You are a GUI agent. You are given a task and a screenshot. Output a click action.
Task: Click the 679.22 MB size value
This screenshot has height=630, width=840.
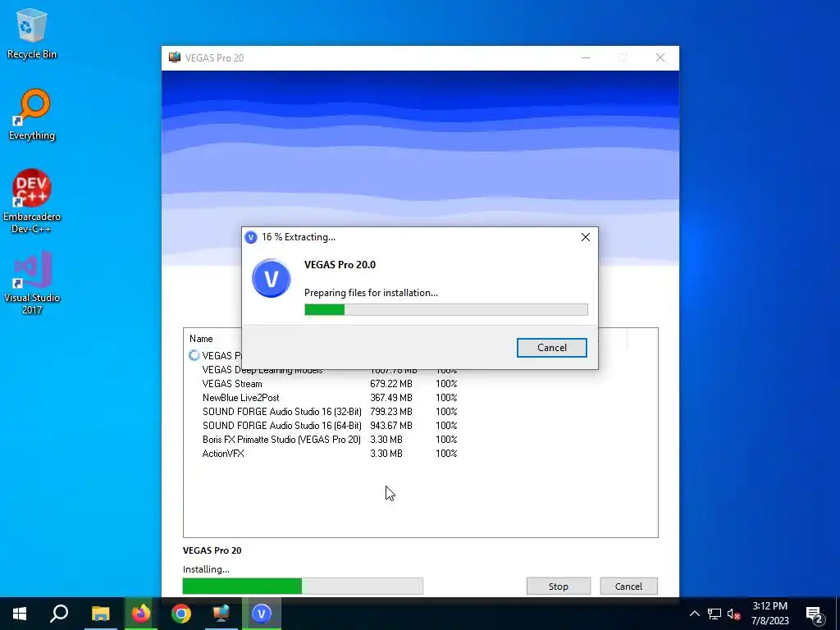(391, 384)
